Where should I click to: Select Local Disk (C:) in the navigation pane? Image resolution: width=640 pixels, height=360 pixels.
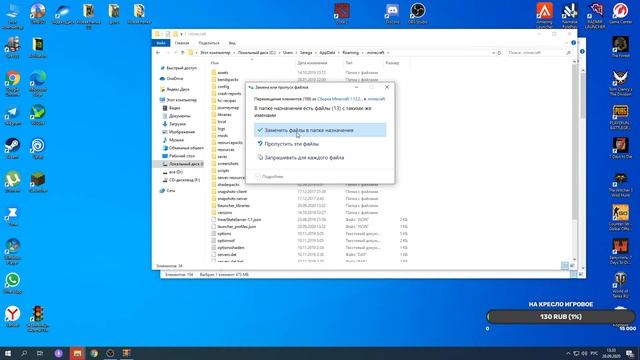(179, 164)
